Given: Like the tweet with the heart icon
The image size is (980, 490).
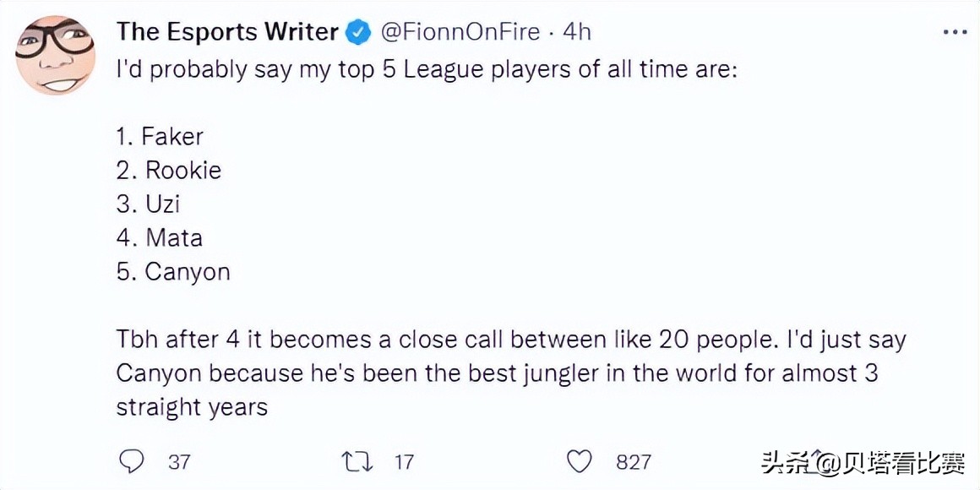Looking at the screenshot, I should (x=579, y=461).
